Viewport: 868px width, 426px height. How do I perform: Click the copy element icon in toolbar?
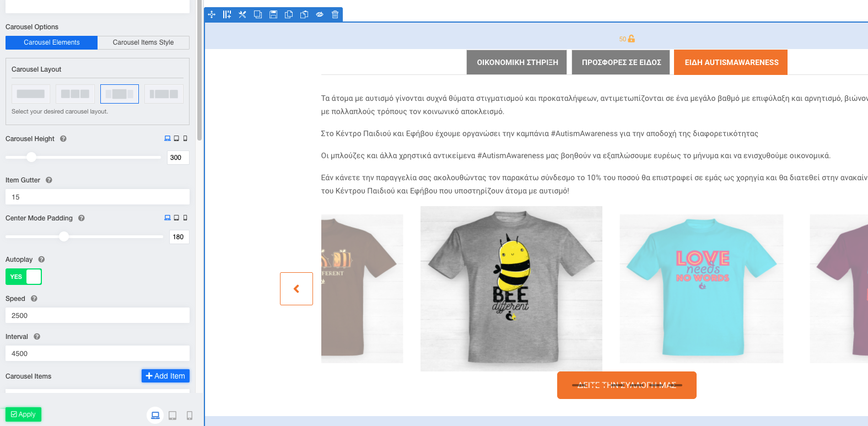(289, 14)
